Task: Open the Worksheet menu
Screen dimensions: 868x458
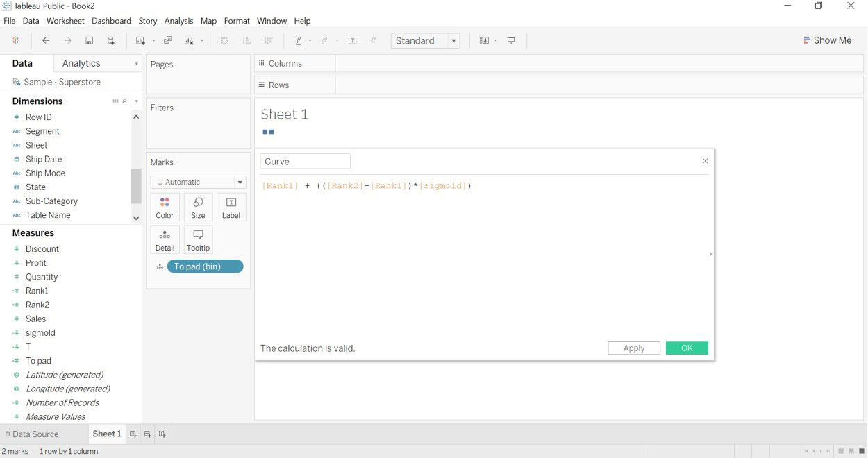Action: [x=65, y=21]
